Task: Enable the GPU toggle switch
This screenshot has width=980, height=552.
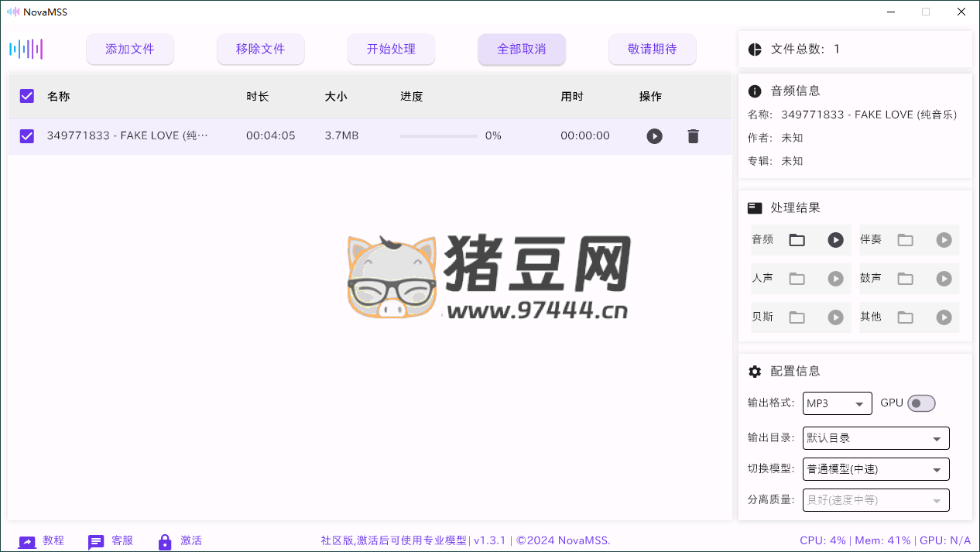Action: tap(921, 403)
